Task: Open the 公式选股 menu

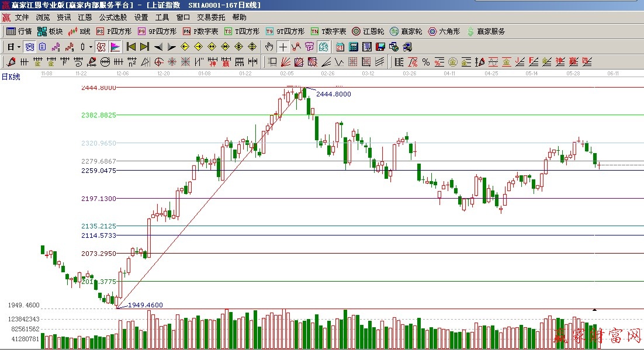Action: (x=113, y=18)
